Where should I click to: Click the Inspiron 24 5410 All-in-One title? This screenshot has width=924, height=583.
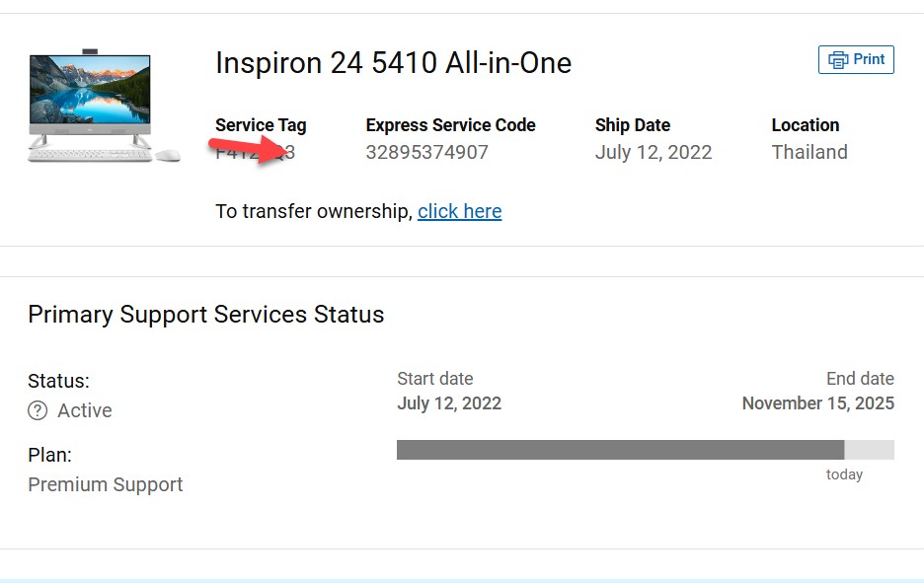tap(394, 63)
